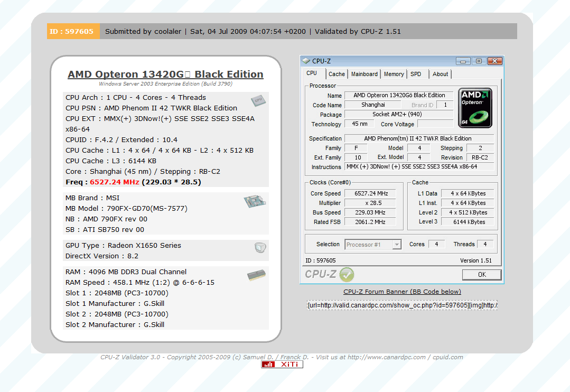This screenshot has width=570, height=392.
Task: Click the OK button in CPU-Z
Action: coord(482,275)
